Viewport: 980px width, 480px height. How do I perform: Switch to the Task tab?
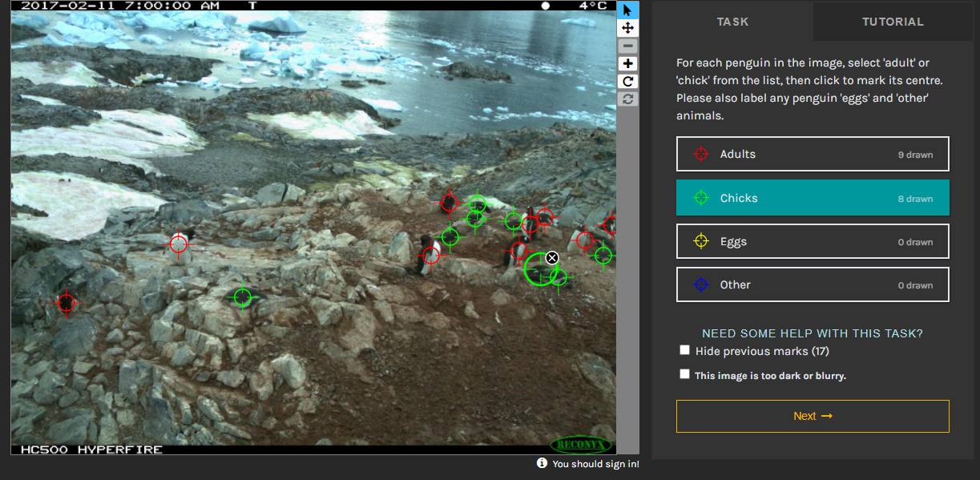pos(732,22)
